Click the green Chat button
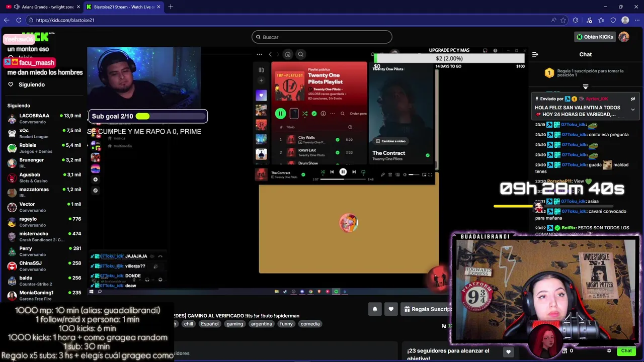 [x=626, y=350]
